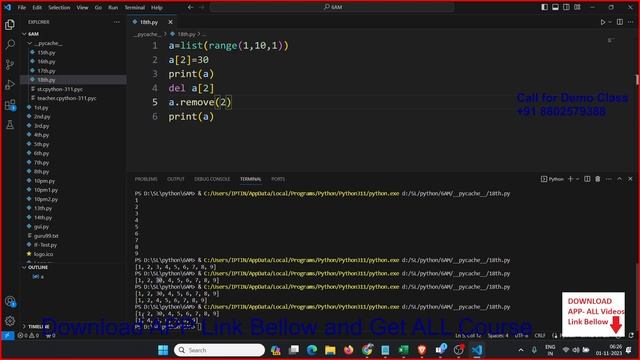Viewport: 640px width, 360px height.
Task: Click the Windows taskbar Search field
Action: [x=219, y=350]
